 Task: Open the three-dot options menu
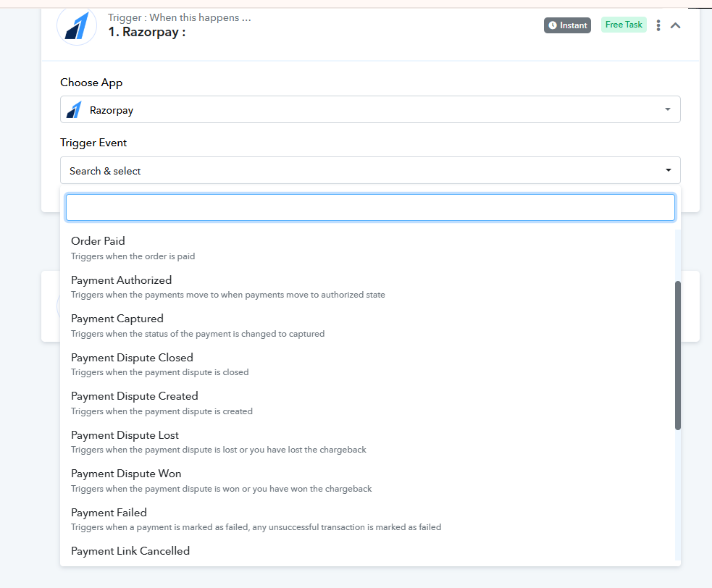658,25
